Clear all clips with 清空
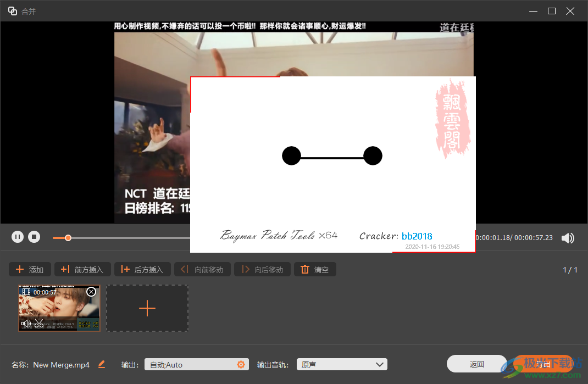588x384 pixels. (315, 269)
